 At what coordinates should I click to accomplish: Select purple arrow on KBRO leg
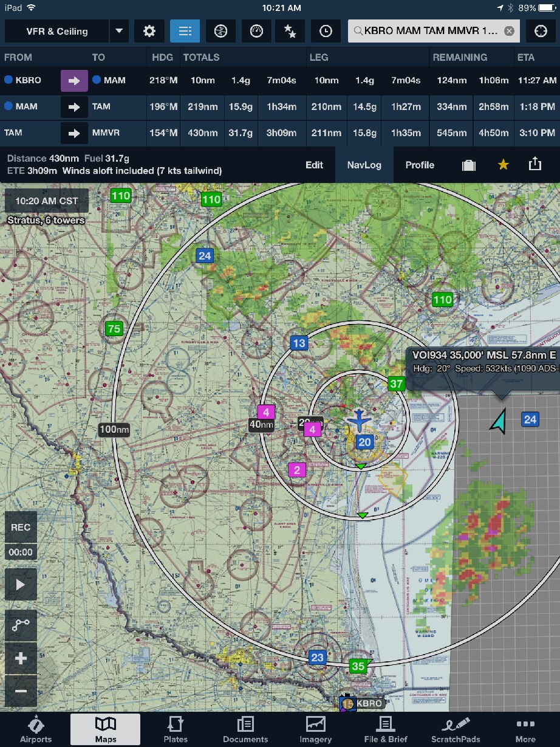(74, 81)
